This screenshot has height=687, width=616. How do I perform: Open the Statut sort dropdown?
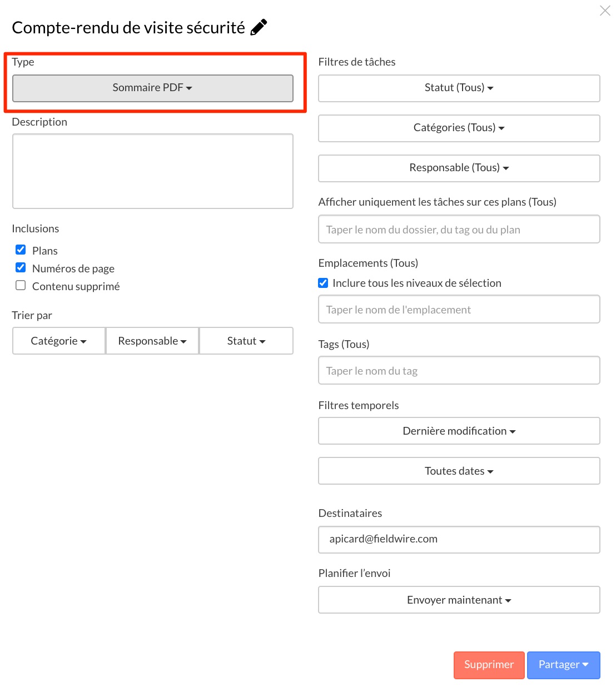pos(246,341)
